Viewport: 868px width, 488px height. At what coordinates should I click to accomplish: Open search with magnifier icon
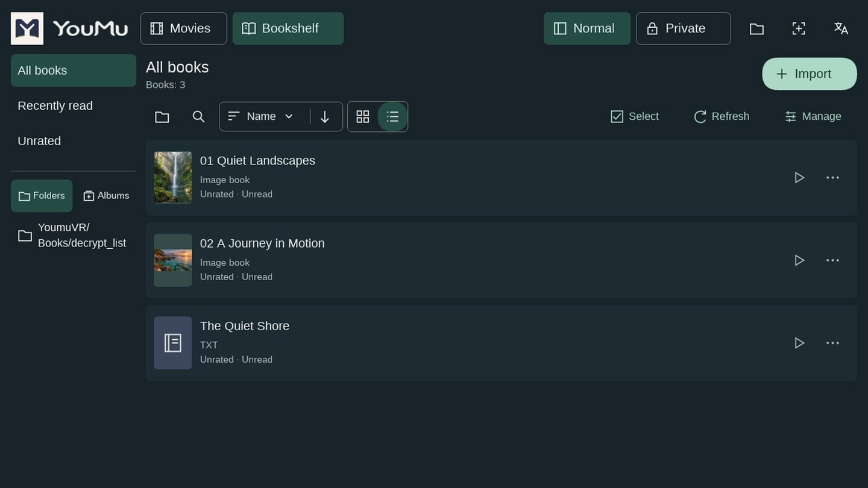click(198, 116)
